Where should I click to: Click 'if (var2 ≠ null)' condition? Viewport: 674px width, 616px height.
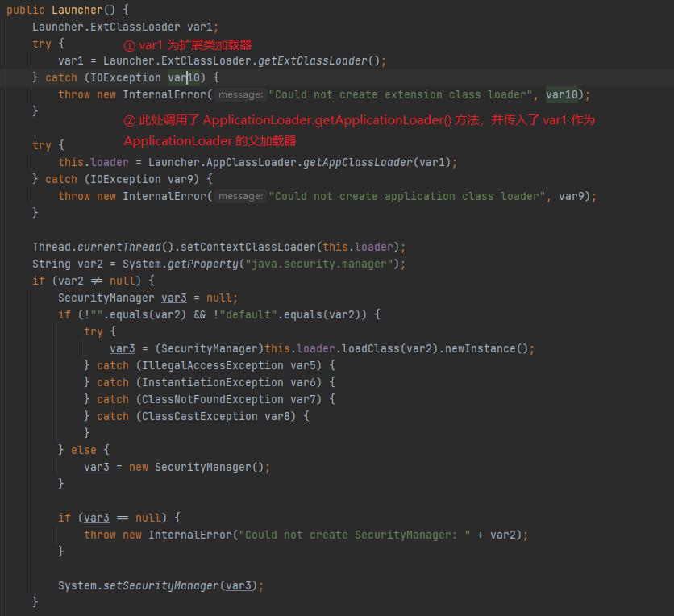click(x=87, y=281)
